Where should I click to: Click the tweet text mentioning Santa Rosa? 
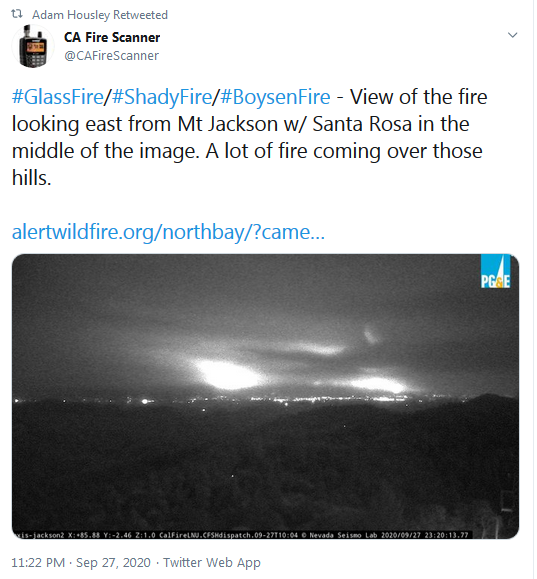pyautogui.click(x=250, y=138)
